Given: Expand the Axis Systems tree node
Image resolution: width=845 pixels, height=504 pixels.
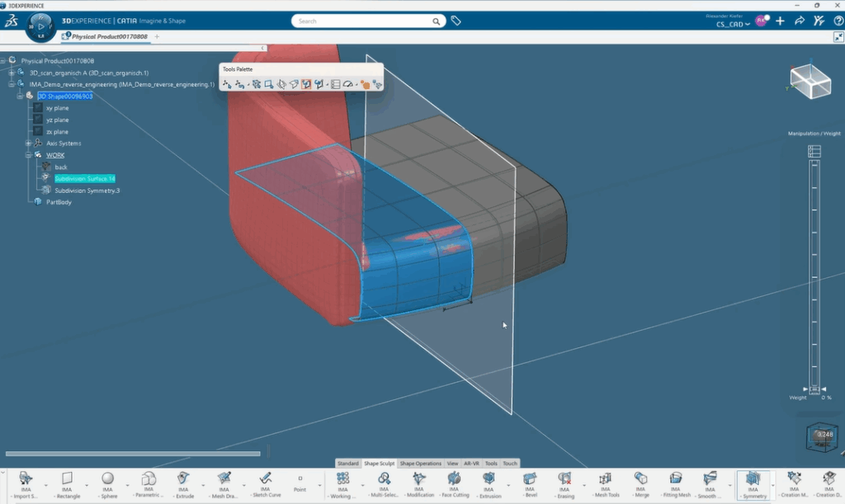Looking at the screenshot, I should [28, 144].
